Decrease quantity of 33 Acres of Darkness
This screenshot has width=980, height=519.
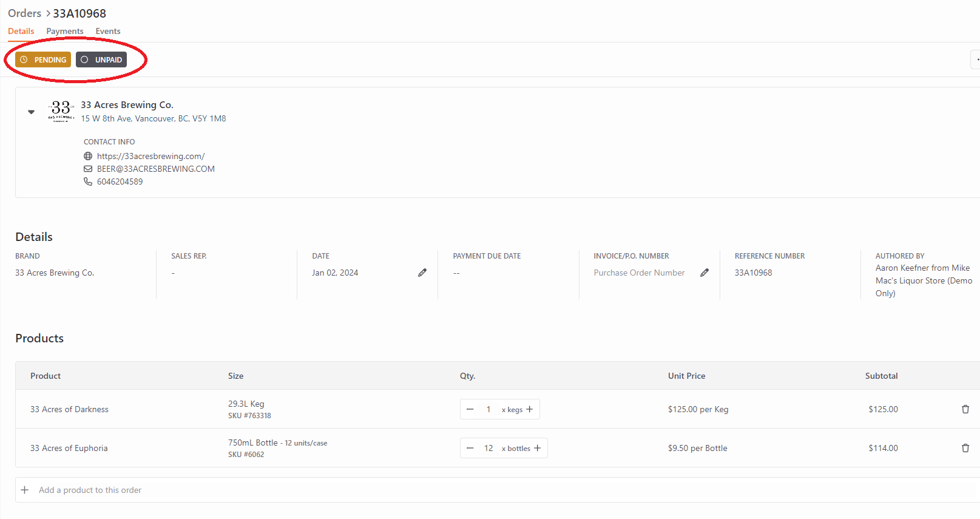click(x=470, y=409)
